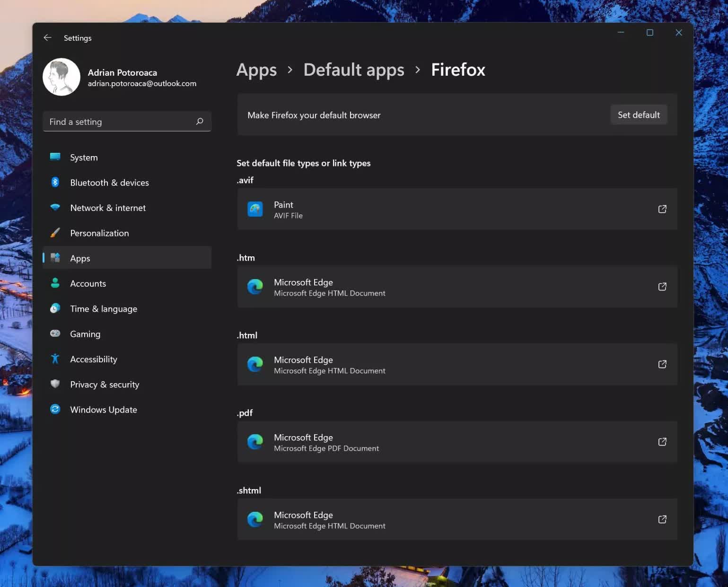Viewport: 728px width, 587px height.
Task: Close the Settings window
Action: [x=679, y=32]
